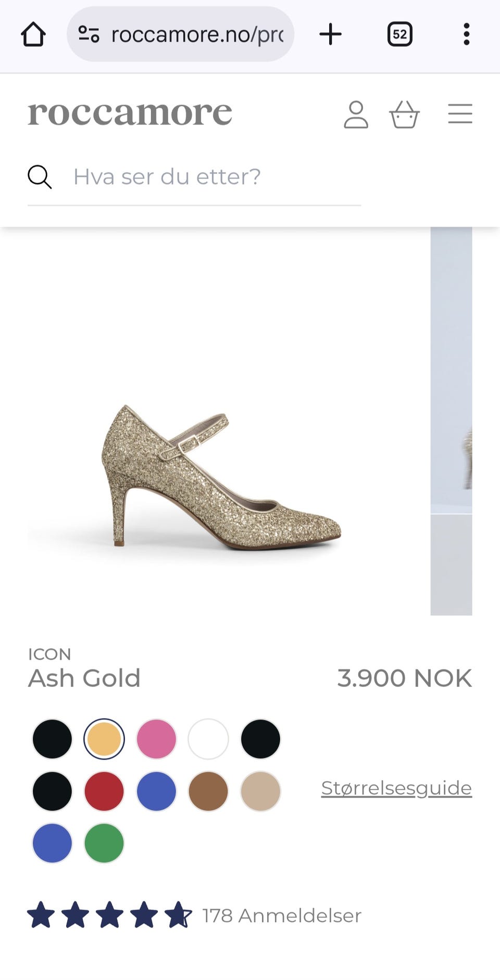Open the shopping basket
This screenshot has height=980, width=500.
[404, 114]
